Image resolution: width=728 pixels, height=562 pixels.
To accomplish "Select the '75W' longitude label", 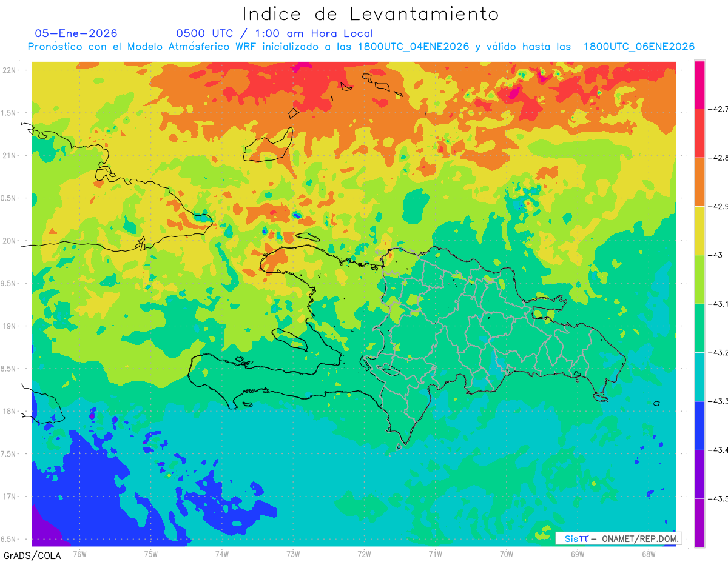I will [x=151, y=554].
